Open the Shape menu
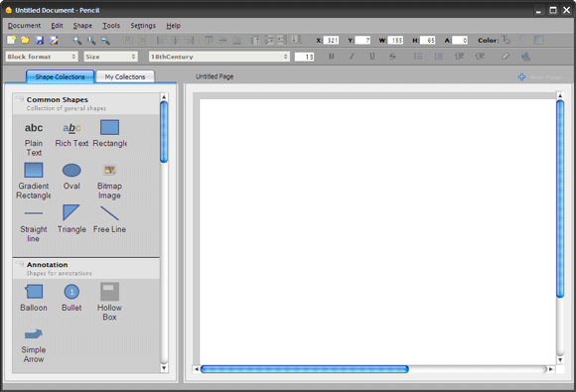576x392 pixels. [x=82, y=26]
